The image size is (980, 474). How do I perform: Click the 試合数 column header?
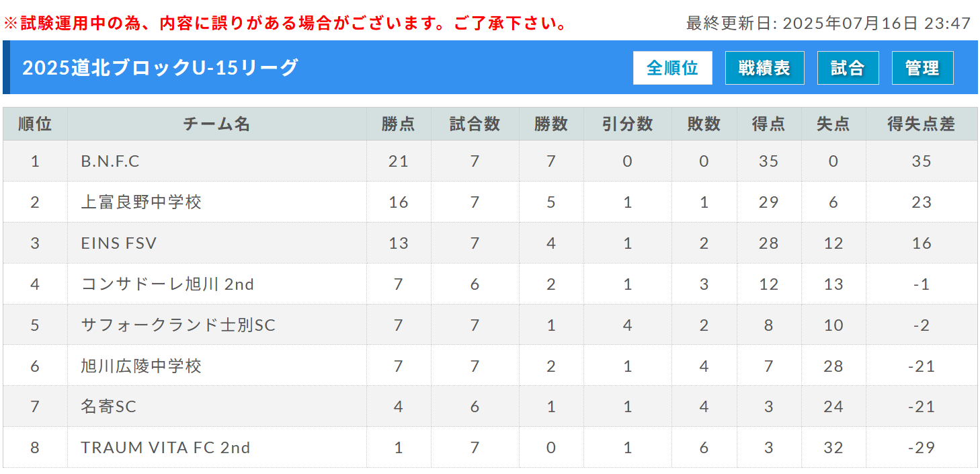coord(475,124)
